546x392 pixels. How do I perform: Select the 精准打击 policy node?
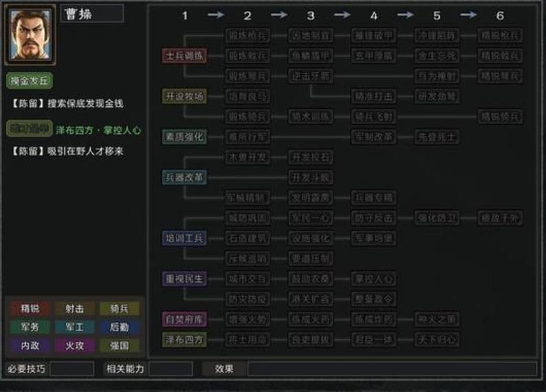tap(373, 96)
